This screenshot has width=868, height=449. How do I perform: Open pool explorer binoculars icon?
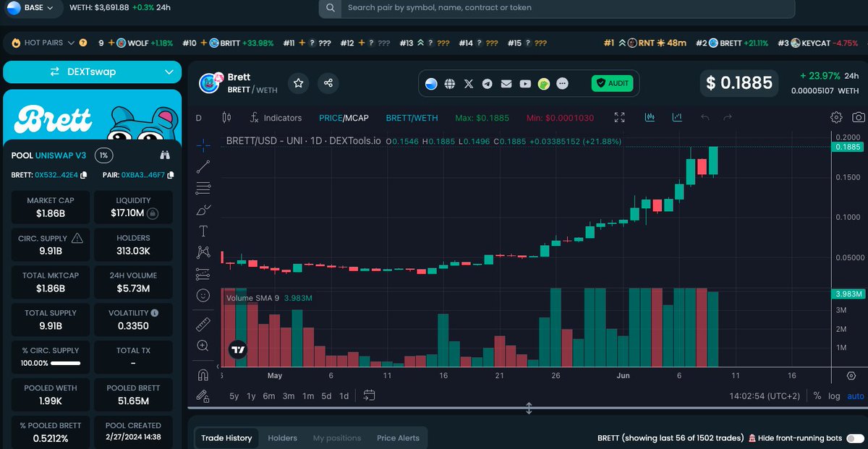pos(165,155)
